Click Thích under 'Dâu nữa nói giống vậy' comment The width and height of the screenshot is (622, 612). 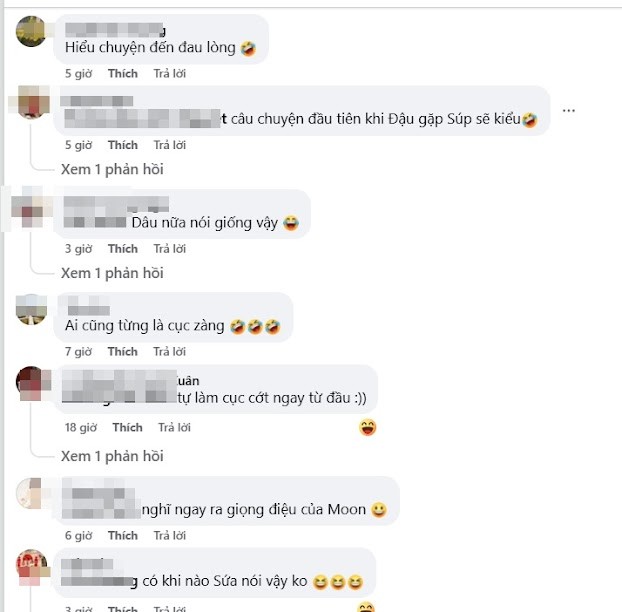click(123, 249)
